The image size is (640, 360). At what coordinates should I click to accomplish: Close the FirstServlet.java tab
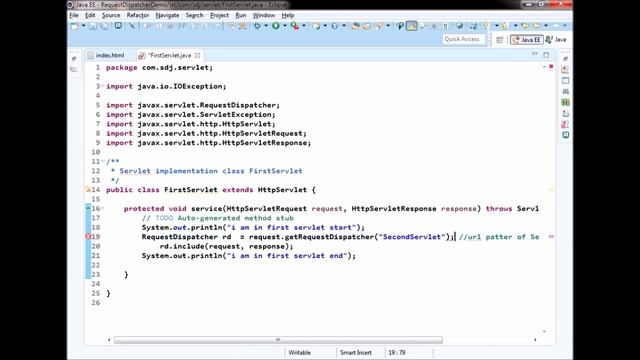[198, 55]
